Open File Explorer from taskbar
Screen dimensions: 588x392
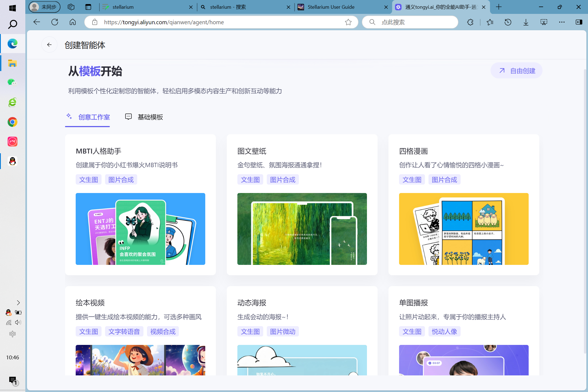click(13, 63)
